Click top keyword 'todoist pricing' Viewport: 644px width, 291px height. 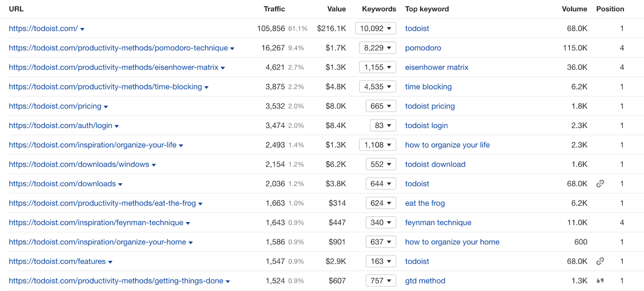pyautogui.click(x=430, y=106)
